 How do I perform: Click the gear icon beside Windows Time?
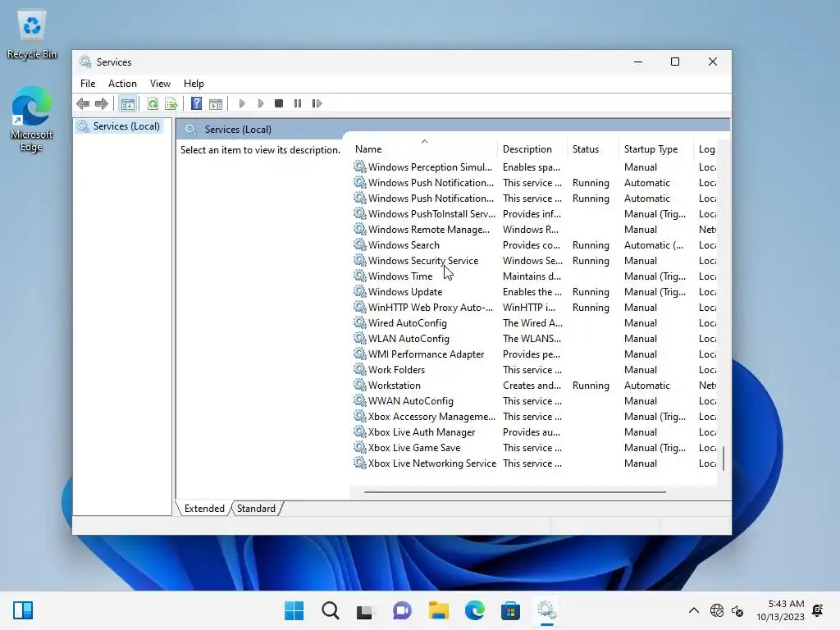tap(360, 276)
